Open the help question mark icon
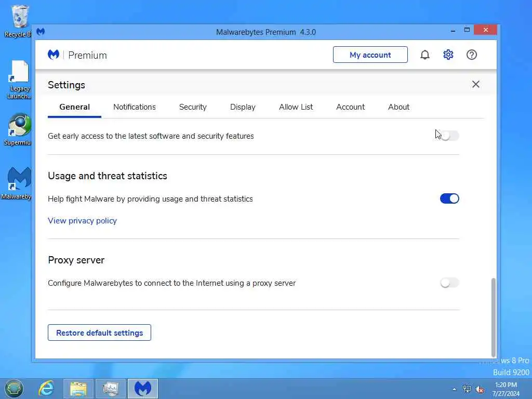532x399 pixels. point(472,55)
